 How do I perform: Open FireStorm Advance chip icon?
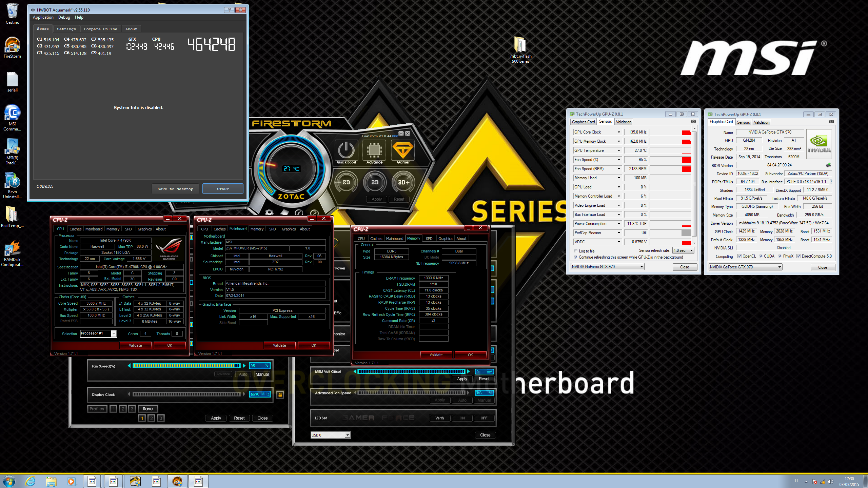point(374,150)
